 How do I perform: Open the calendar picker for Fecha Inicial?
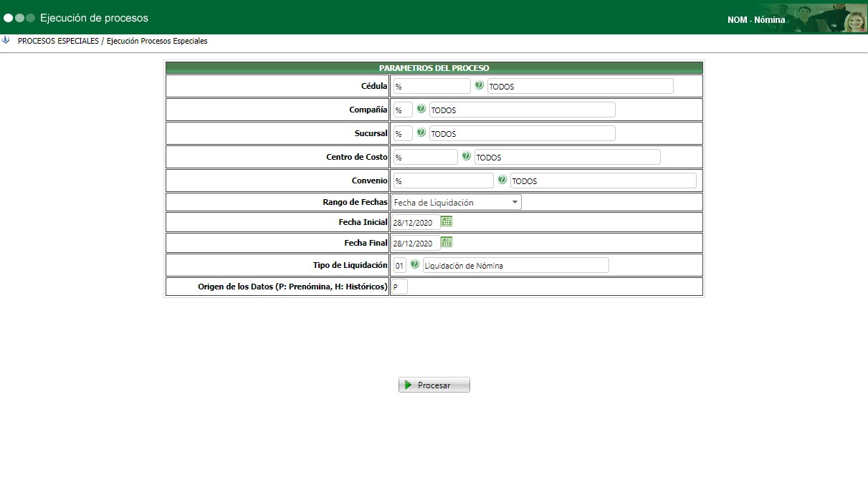click(x=447, y=221)
